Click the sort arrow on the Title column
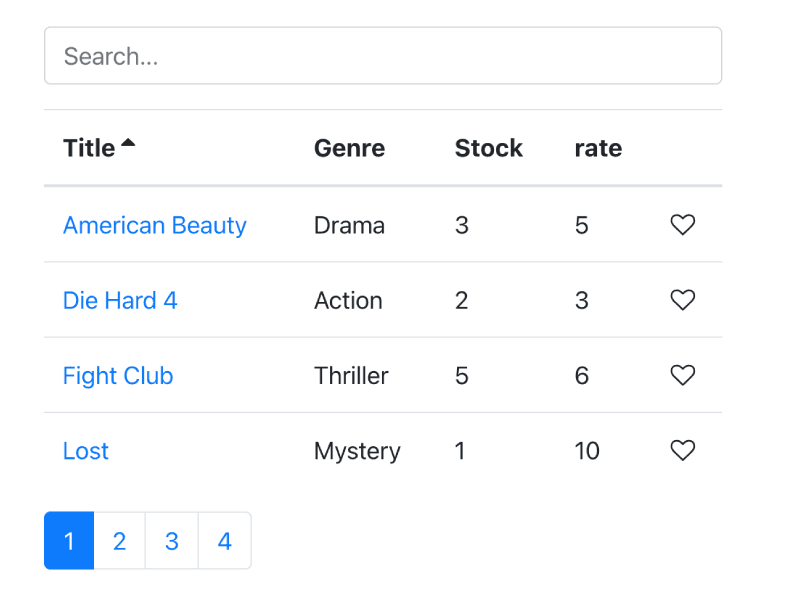The image size is (800, 600). click(129, 142)
